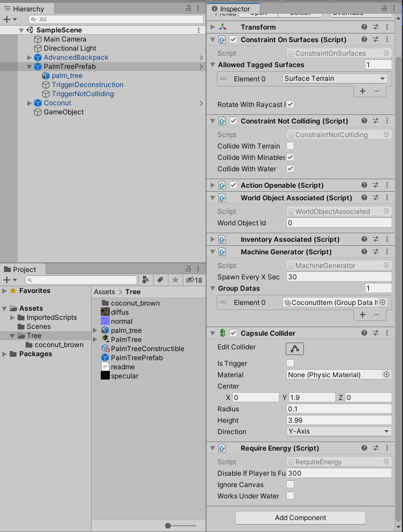Click the Hierarchy search field
This screenshot has width=403, height=532.
[x=116, y=19]
